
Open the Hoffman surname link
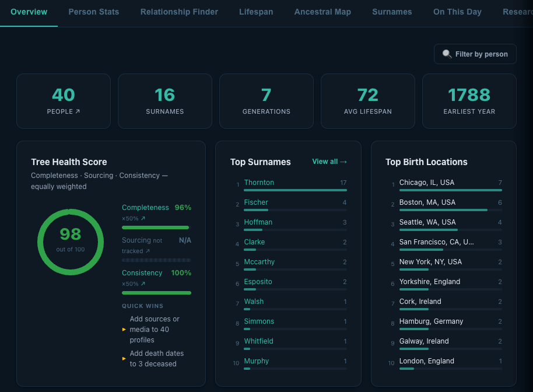[258, 222]
